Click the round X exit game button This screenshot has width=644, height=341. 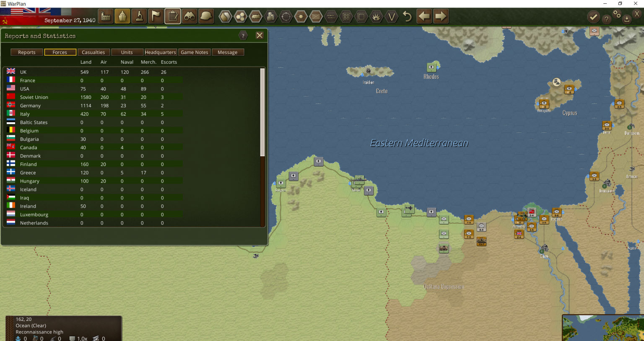tap(636, 14)
